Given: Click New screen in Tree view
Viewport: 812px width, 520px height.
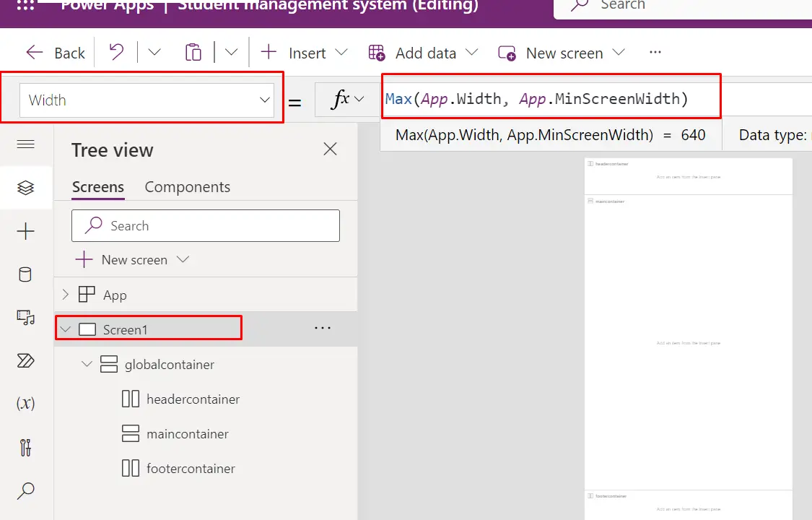Looking at the screenshot, I should coord(134,260).
